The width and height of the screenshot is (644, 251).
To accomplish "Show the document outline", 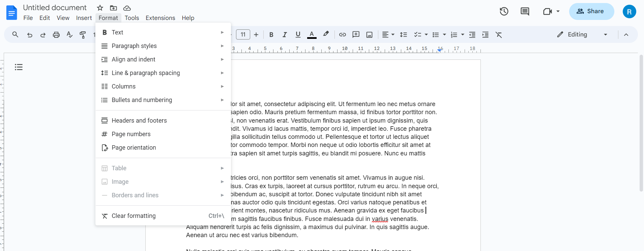I will (19, 67).
